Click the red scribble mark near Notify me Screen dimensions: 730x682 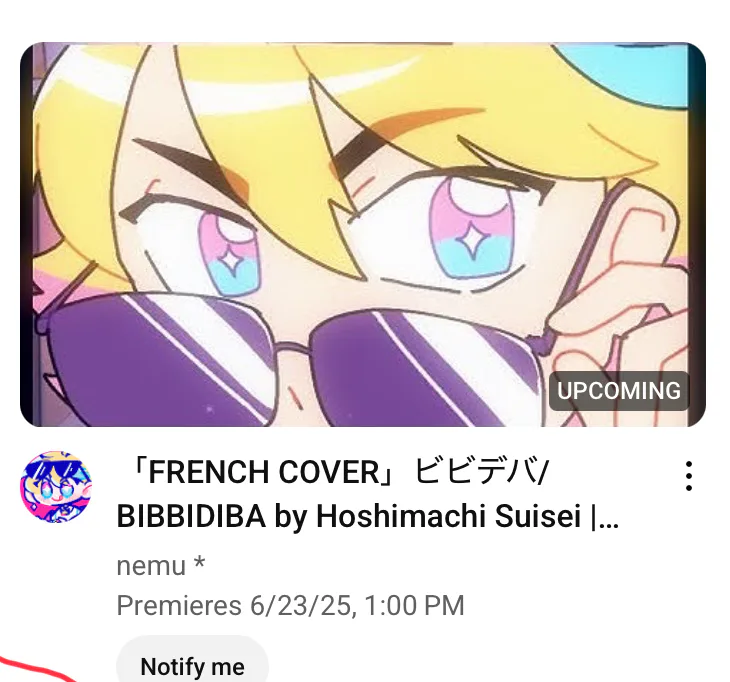point(33,670)
